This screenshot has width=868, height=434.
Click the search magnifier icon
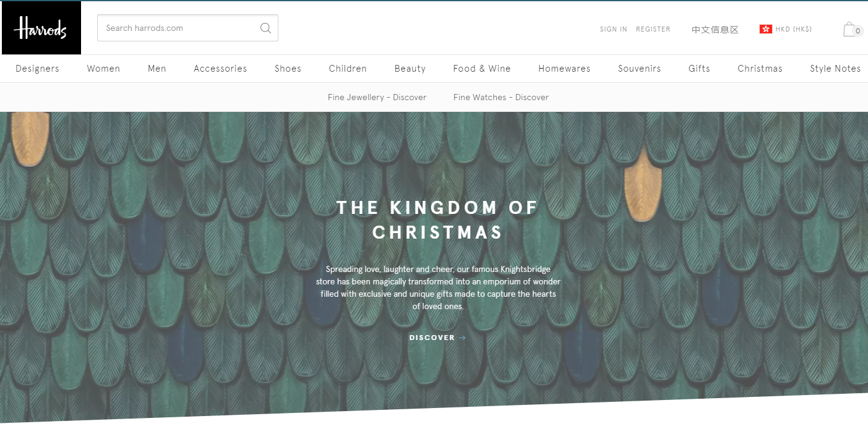pyautogui.click(x=265, y=28)
